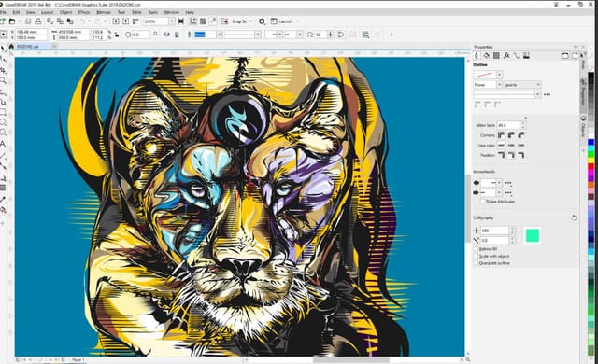The height and width of the screenshot is (364, 598).
Task: Toggle Show grid in the toolbar
Action: tap(203, 21)
